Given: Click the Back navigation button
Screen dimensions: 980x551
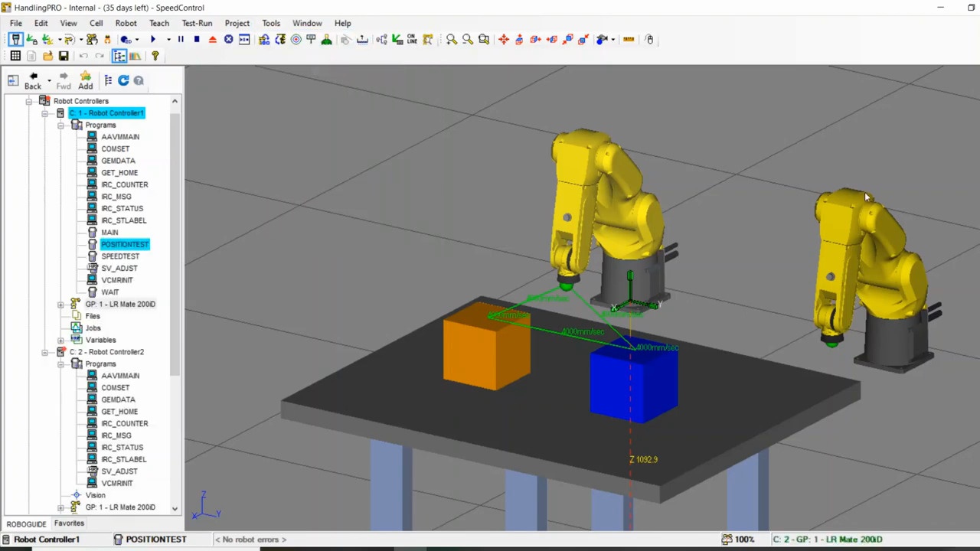Looking at the screenshot, I should coord(33,80).
